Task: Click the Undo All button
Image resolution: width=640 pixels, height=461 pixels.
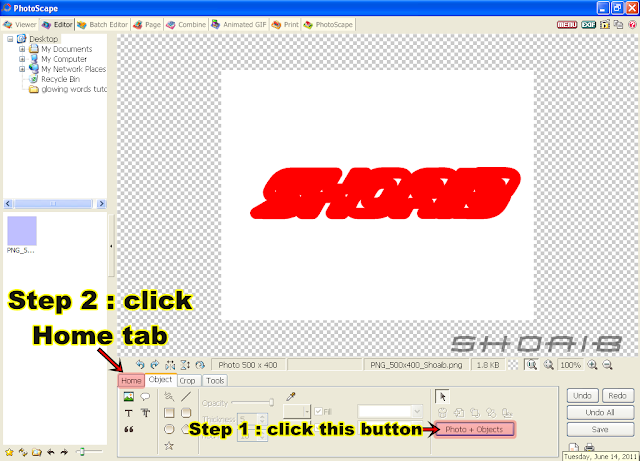Action: coord(600,412)
